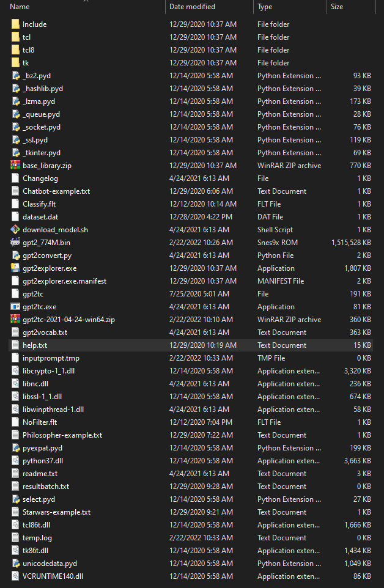Screen dimensions: 384x588
Task: Click the libnc.dll gear icon
Action: coord(15,384)
